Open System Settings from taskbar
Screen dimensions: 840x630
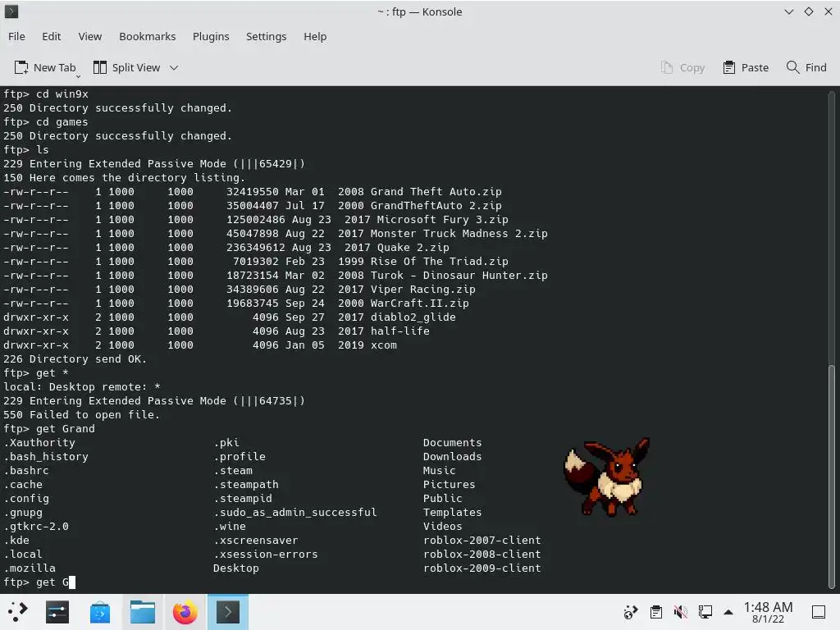57,612
